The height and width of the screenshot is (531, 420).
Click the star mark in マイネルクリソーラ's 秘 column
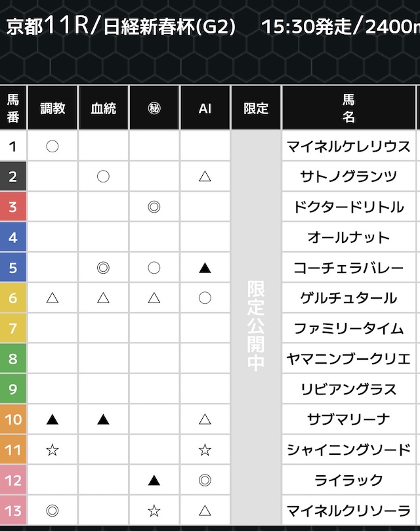click(x=154, y=511)
